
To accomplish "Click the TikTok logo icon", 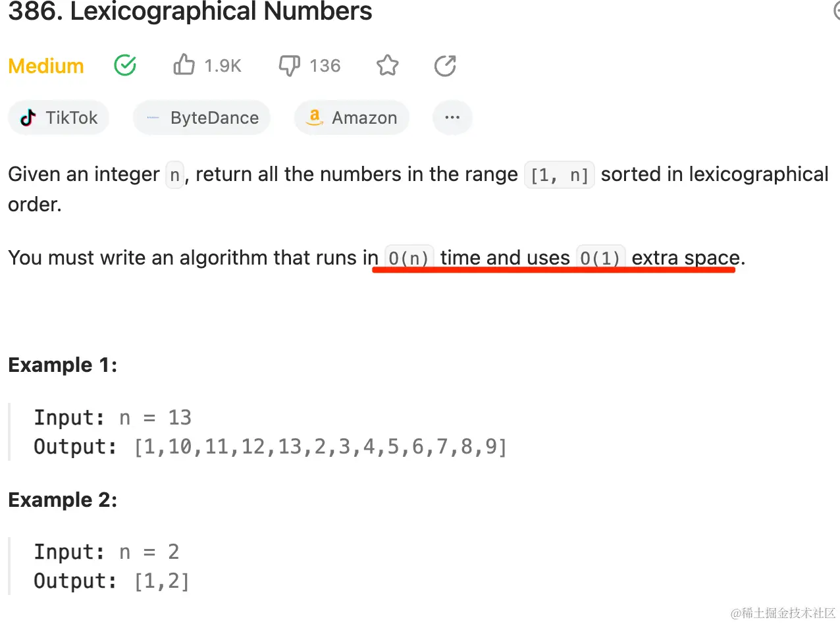I will coord(28,118).
